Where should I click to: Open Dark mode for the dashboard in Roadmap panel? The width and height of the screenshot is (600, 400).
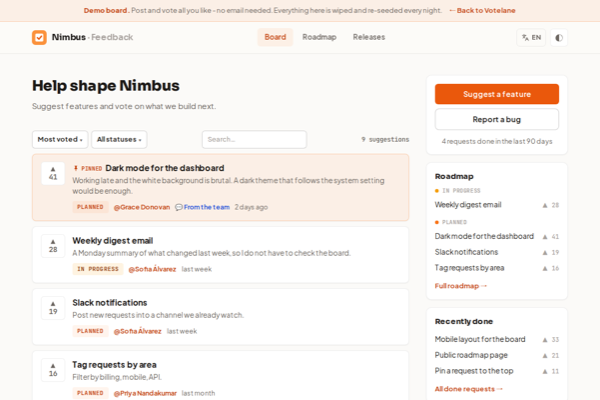coord(484,236)
